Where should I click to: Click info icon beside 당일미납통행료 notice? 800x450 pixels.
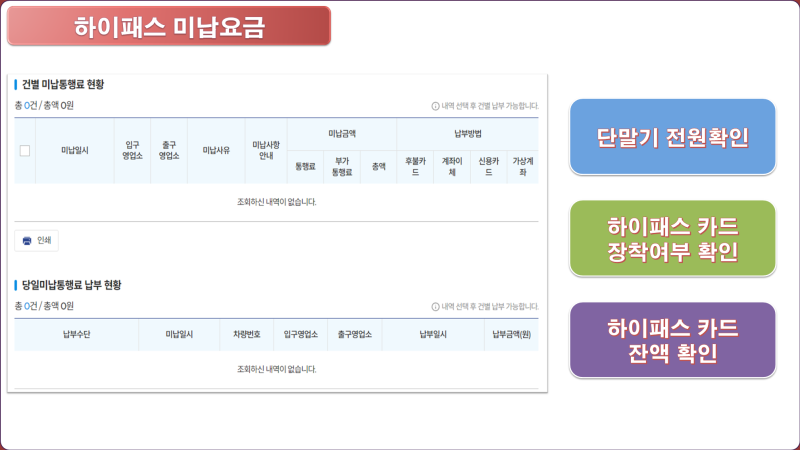pos(435,307)
